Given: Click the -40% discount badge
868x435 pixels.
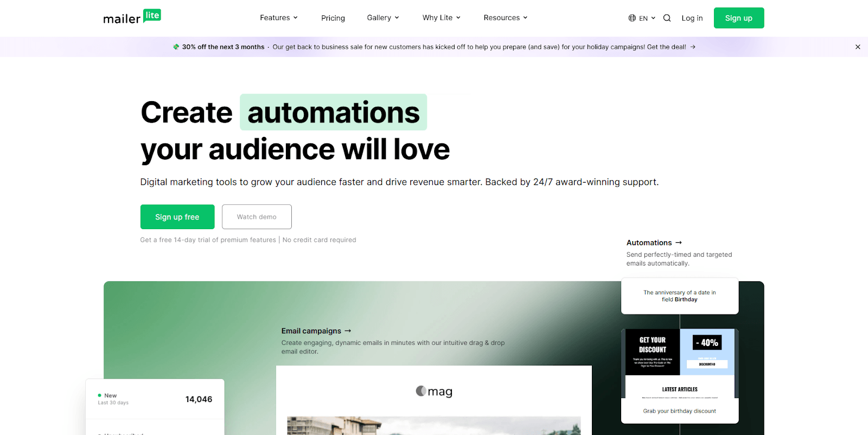Looking at the screenshot, I should pyautogui.click(x=707, y=343).
